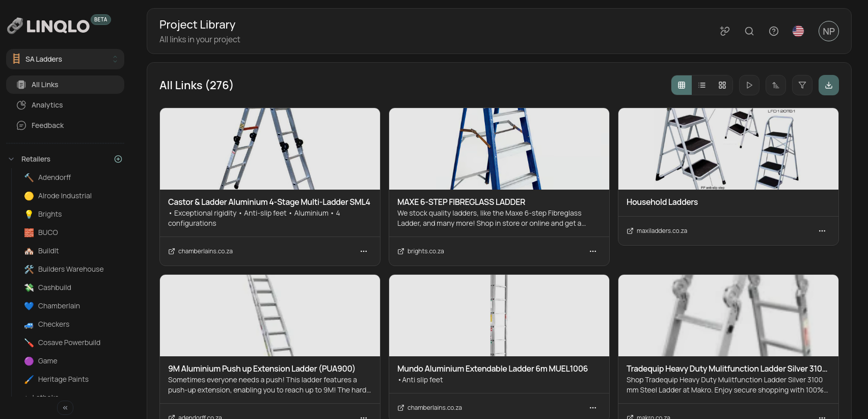
Task: Select the large tiles view toggle
Action: tap(722, 85)
